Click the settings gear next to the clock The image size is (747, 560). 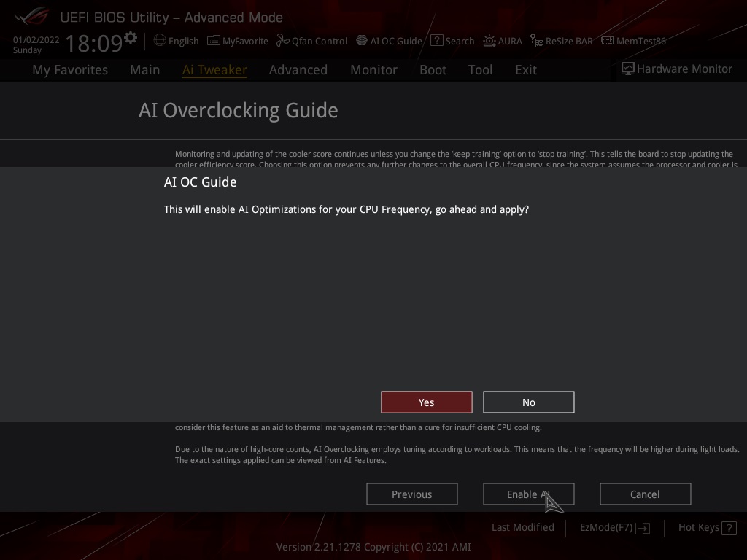pos(131,37)
